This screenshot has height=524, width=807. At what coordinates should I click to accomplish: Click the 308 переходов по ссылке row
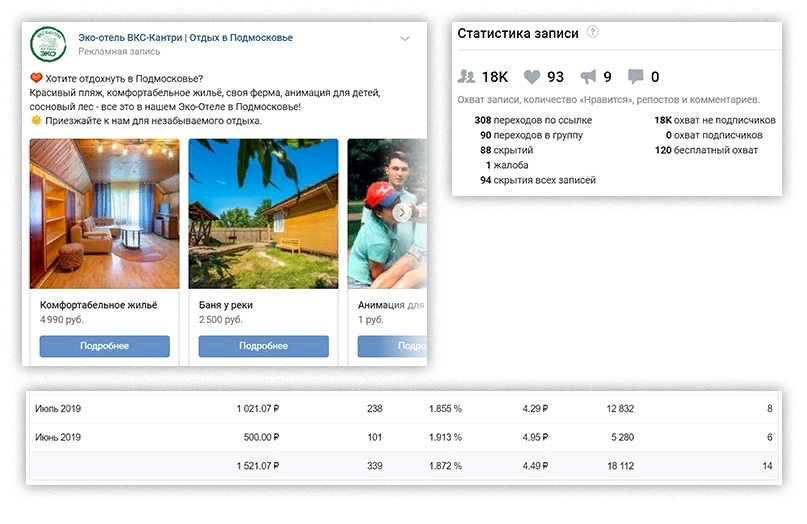(x=533, y=120)
